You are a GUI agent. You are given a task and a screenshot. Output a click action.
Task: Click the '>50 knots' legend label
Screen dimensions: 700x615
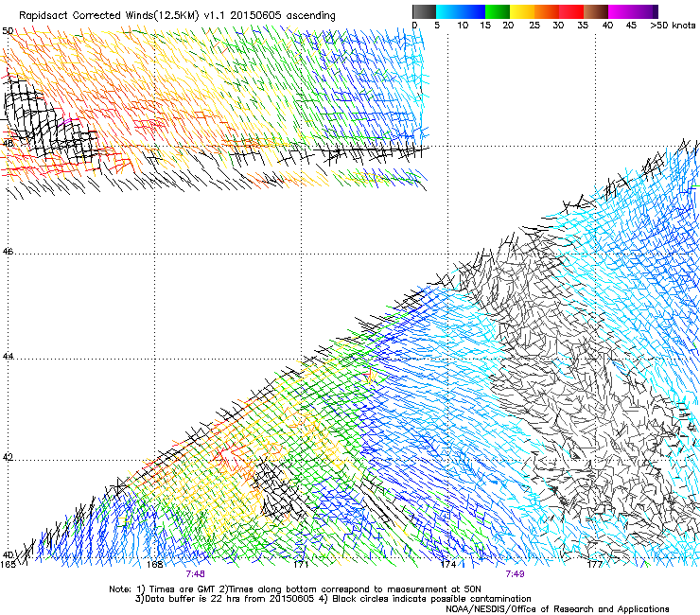tap(673, 26)
